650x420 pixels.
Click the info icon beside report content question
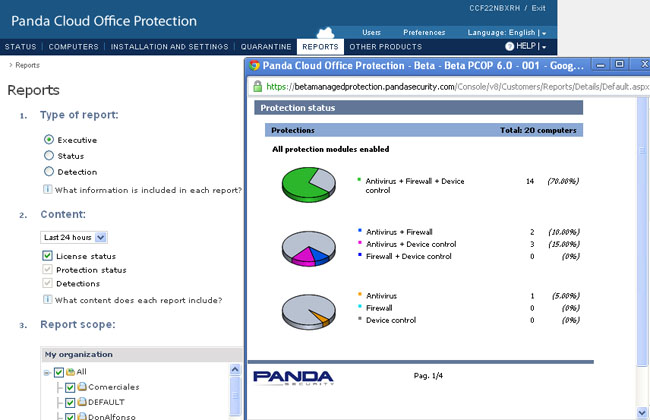47,299
